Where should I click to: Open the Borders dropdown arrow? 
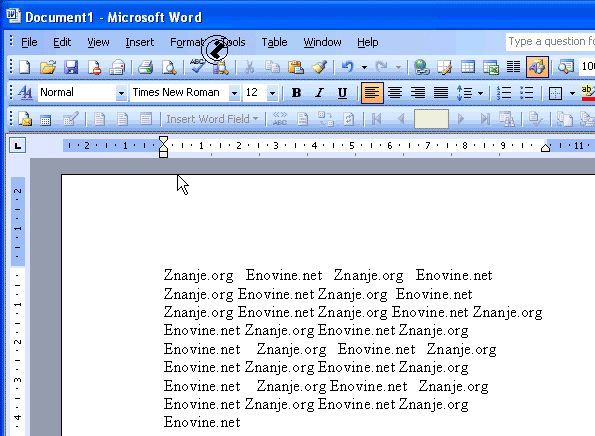[572, 93]
